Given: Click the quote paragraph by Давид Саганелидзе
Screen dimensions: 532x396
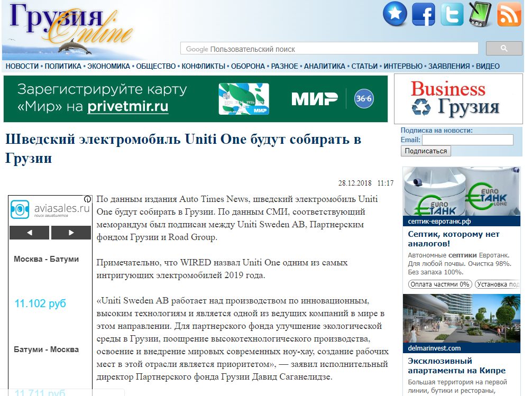Looking at the screenshot, I should point(242,339).
